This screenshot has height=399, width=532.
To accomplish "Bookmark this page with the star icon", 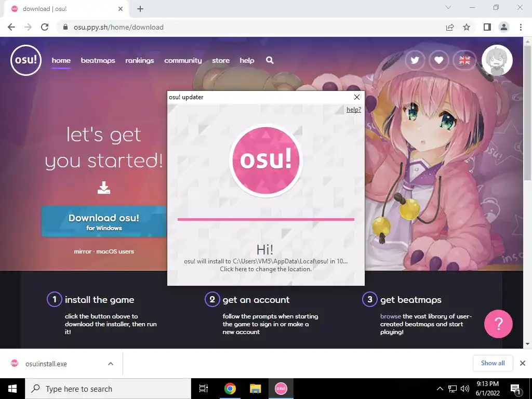I will click(x=467, y=27).
